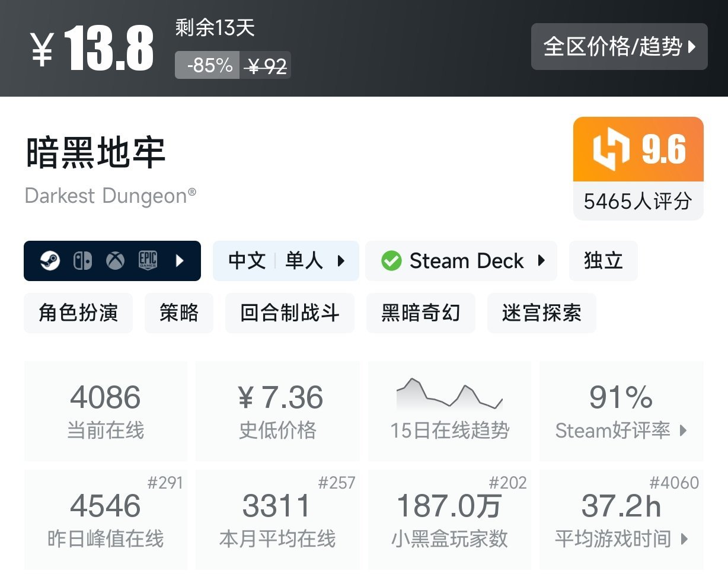Select the 策略 tag

coord(179,313)
